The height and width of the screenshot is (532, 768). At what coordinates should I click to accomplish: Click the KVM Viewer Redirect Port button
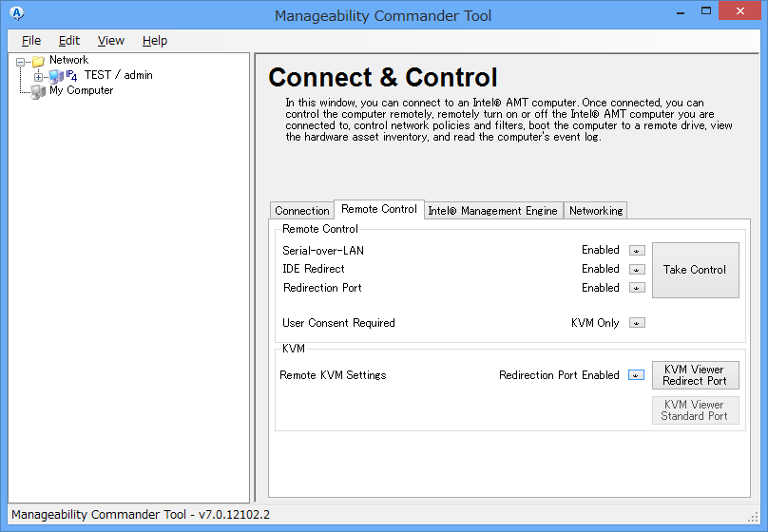[x=696, y=375]
